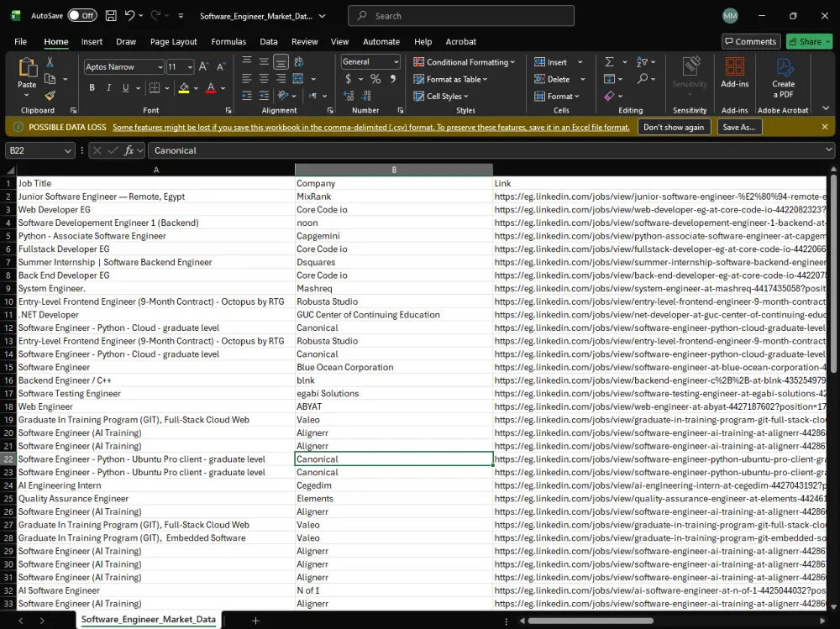Click the data loss warning link text
The height and width of the screenshot is (629, 840).
click(371, 127)
